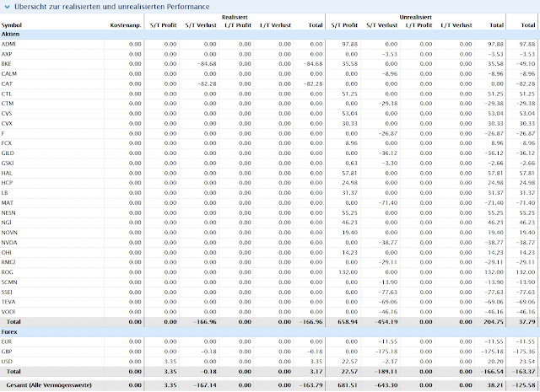
Task: Select the Forex section header row
Action: point(270,332)
